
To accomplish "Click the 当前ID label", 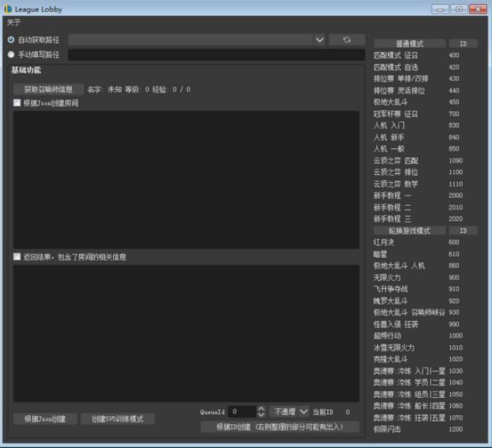I will 322,412.
